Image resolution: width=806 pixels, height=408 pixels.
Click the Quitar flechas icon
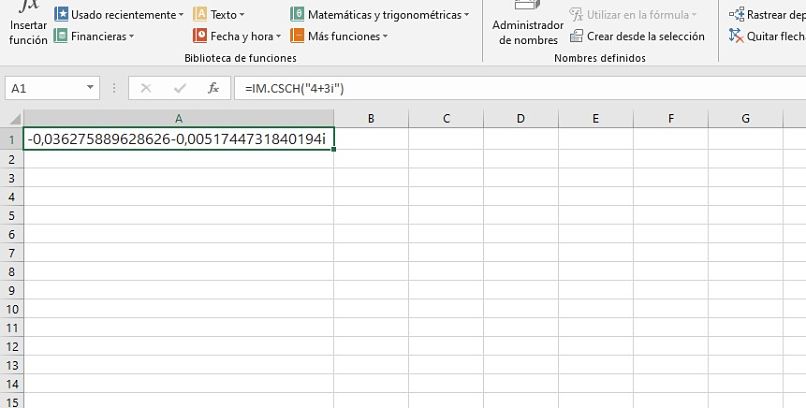(737, 36)
